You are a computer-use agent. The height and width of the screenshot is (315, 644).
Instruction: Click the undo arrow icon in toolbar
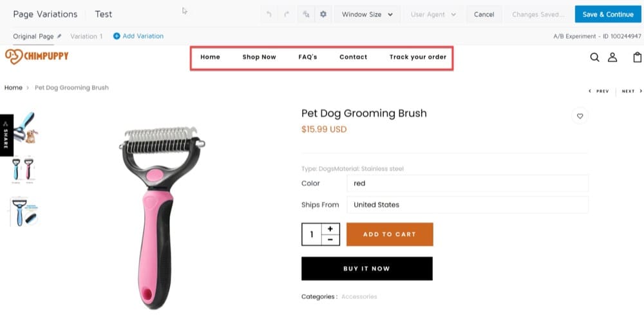click(x=269, y=14)
